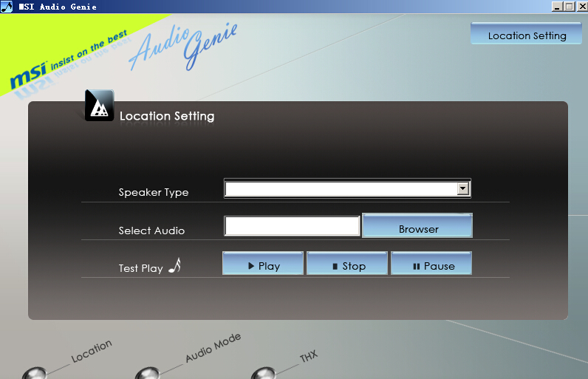Click the MSI Audio Genie title bar icon
Image resolution: width=588 pixels, height=379 pixels.
(7, 7)
